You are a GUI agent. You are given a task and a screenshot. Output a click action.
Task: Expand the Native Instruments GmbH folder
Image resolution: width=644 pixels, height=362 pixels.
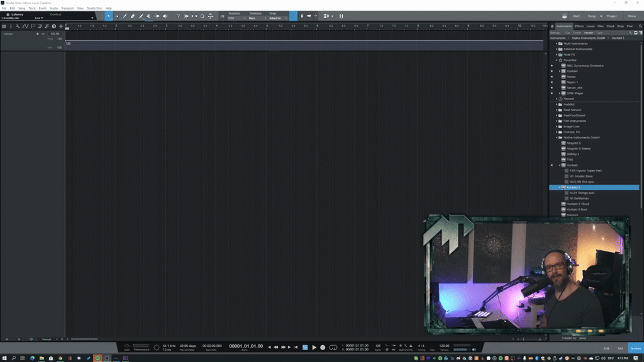(556, 137)
